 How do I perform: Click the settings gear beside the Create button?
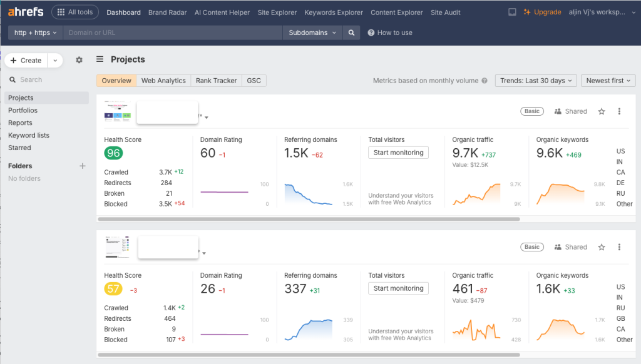coord(79,60)
